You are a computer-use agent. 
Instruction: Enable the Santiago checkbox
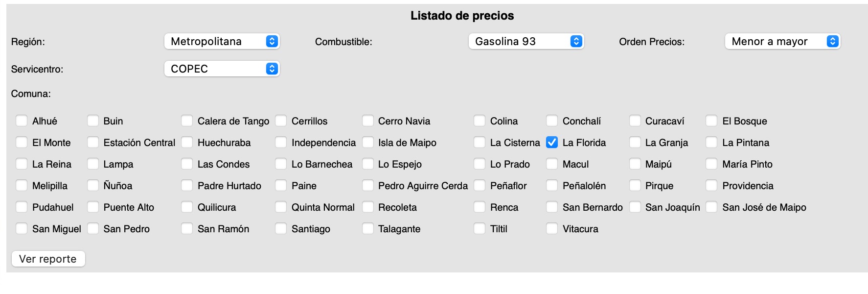tap(281, 229)
